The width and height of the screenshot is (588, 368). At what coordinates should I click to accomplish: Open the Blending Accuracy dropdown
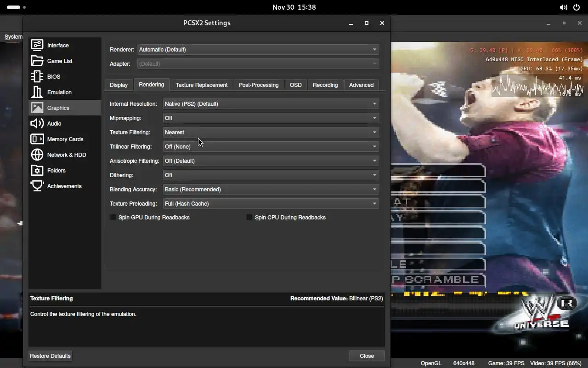pyautogui.click(x=271, y=189)
